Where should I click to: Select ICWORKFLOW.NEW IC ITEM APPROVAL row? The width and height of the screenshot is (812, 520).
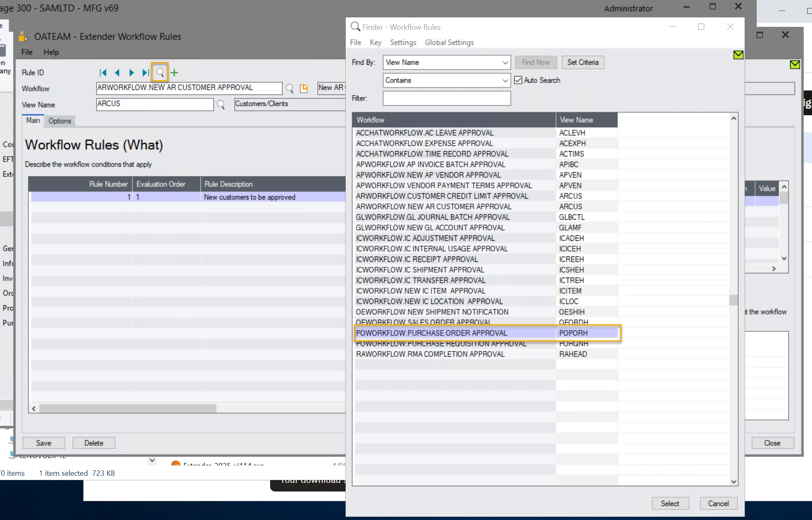pyautogui.click(x=486, y=291)
